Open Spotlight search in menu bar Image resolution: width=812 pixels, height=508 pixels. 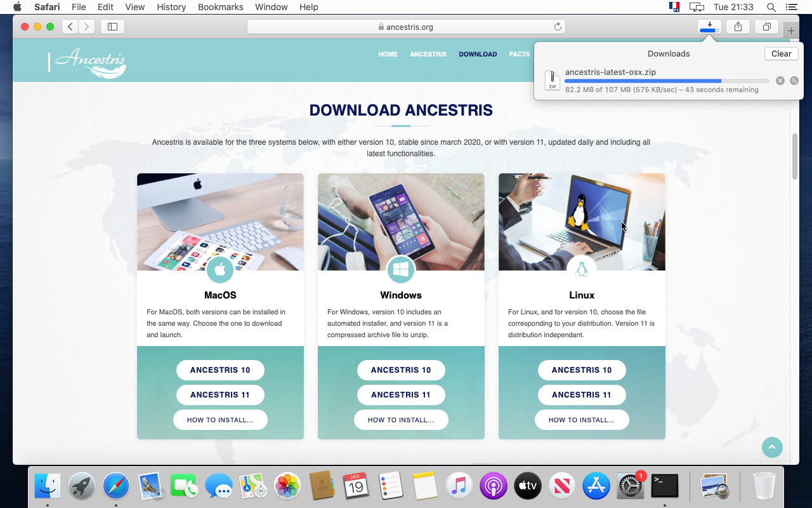coord(771,7)
